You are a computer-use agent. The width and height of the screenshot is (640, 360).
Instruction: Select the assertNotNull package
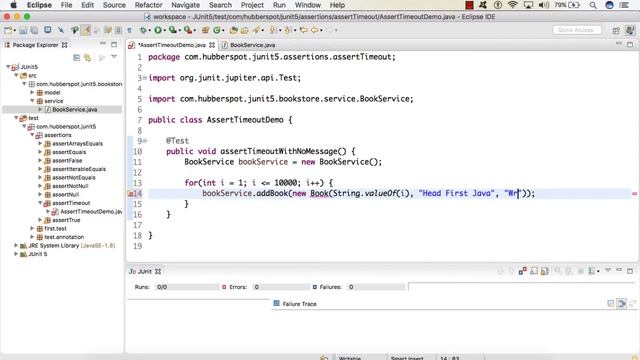pos(70,186)
